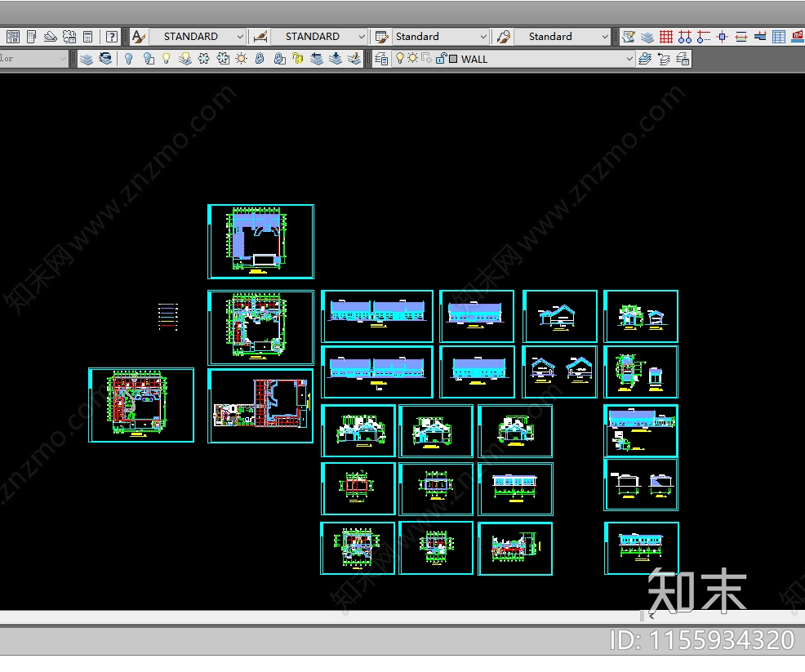
Task: Open the Help question mark icon
Action: (x=111, y=37)
